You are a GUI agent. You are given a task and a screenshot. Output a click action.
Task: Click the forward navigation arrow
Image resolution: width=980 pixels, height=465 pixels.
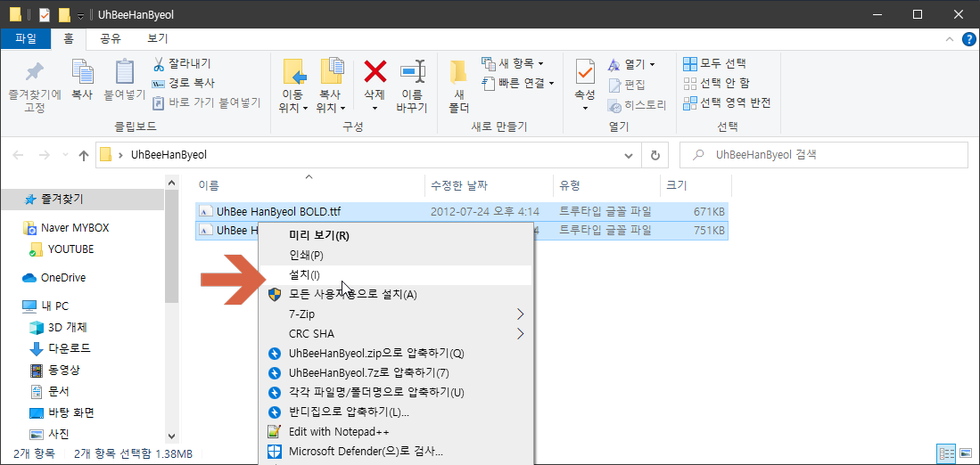45,155
